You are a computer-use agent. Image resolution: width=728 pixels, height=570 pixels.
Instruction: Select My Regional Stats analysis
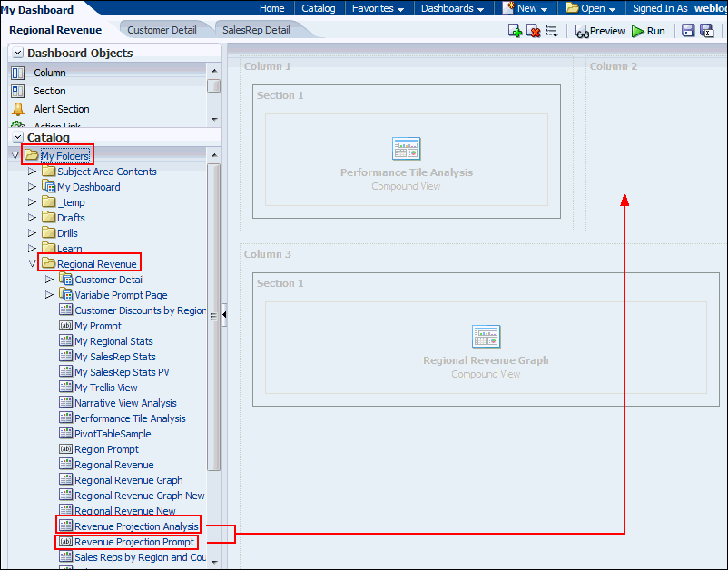113,341
